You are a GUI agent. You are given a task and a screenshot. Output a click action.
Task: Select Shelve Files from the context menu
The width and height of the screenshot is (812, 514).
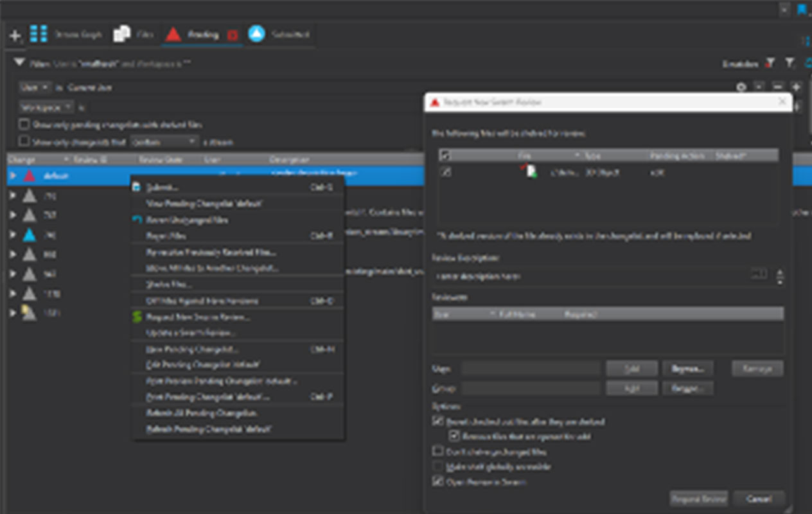click(170, 284)
